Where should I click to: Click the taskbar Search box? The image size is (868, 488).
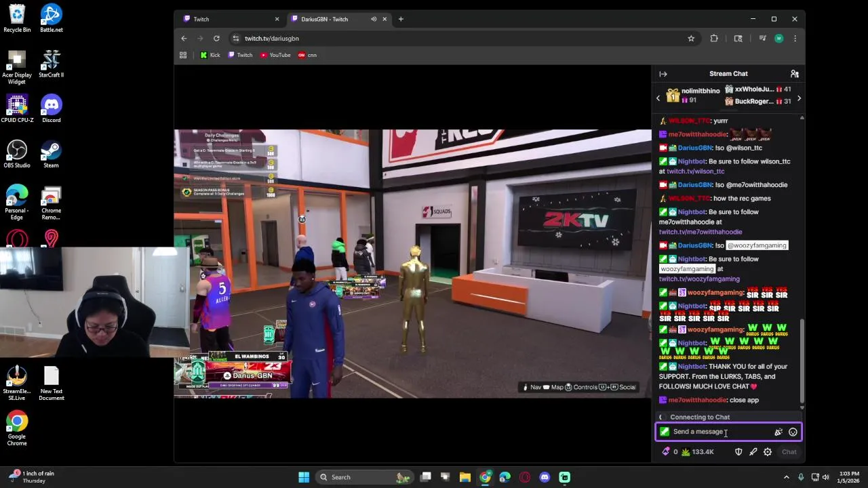(365, 477)
